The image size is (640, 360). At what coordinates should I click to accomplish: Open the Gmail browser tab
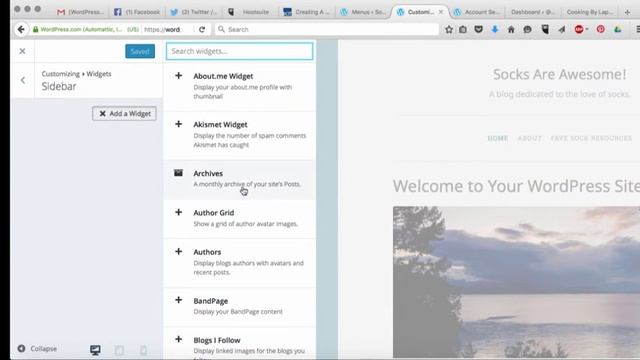point(80,12)
